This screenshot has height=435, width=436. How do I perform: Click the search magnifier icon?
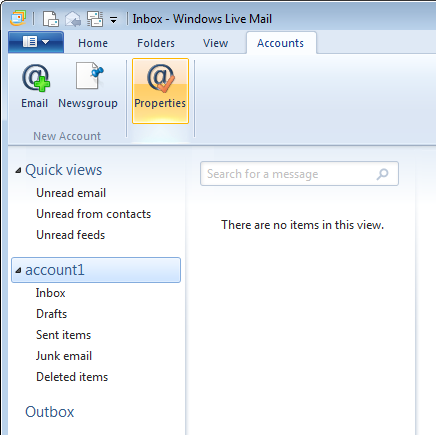tap(383, 174)
